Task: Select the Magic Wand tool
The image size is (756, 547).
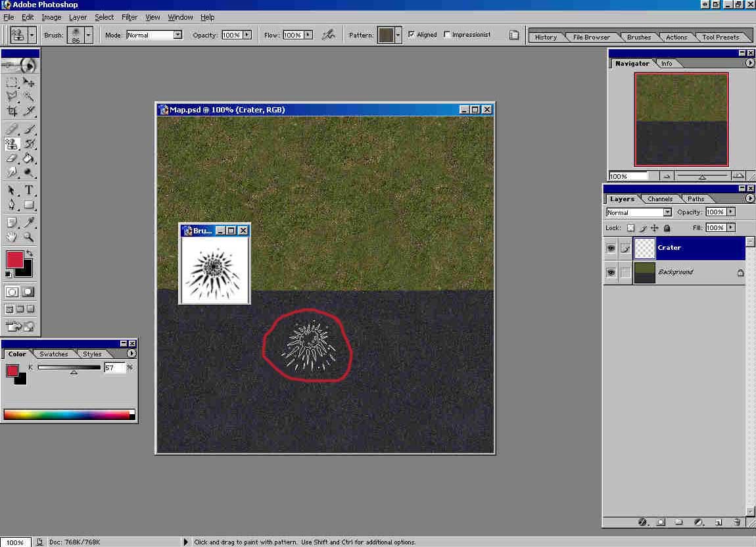Action: pos(29,97)
